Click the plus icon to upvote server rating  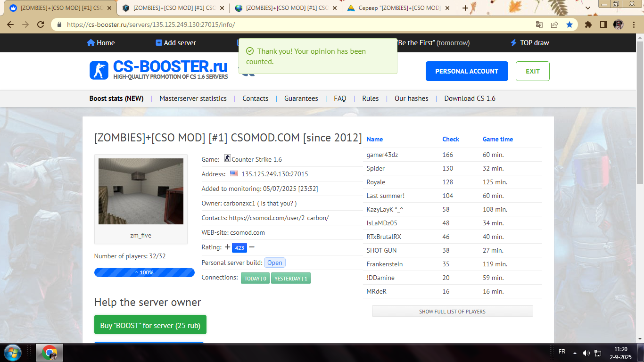(227, 247)
